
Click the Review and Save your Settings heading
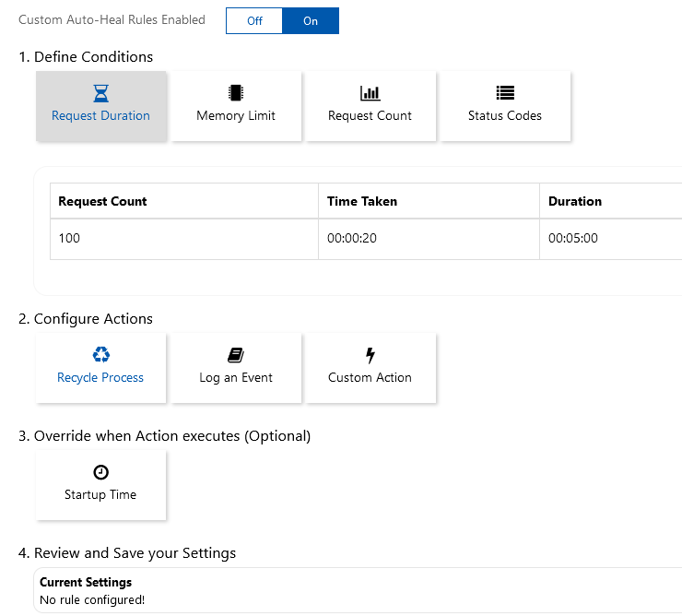[127, 553]
